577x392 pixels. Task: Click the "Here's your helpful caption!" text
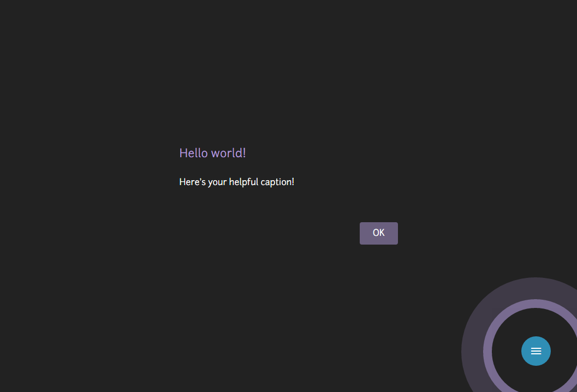coord(236,182)
